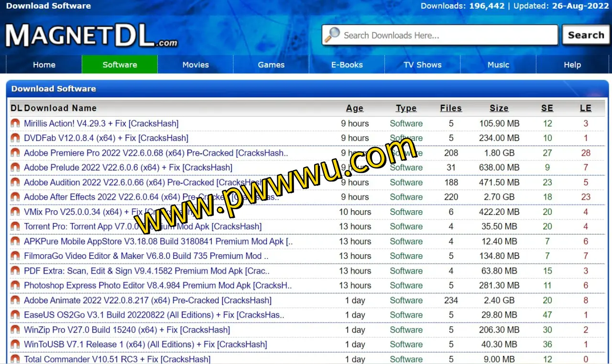
Task: Sort by SE seeders column
Action: tap(547, 108)
